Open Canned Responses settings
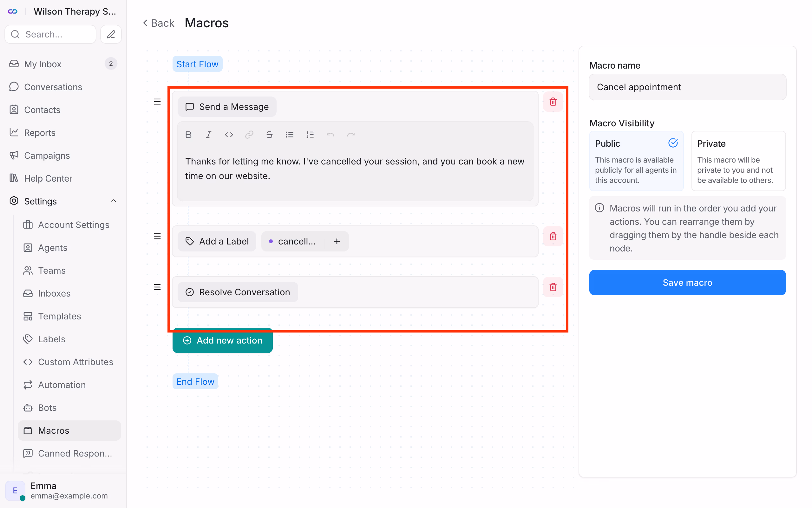This screenshot has width=812, height=508. (69, 453)
